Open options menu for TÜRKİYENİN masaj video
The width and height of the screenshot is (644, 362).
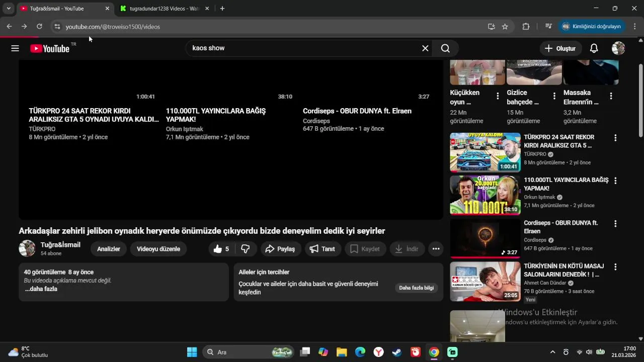615,266
